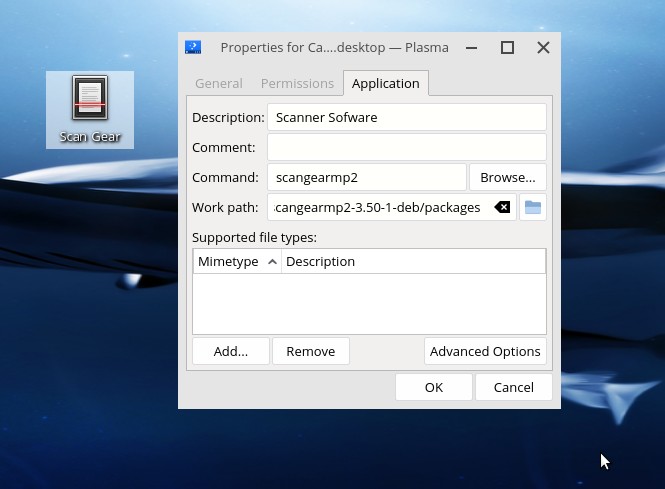Close the Properties dialog window
665x489 pixels.
(x=543, y=47)
